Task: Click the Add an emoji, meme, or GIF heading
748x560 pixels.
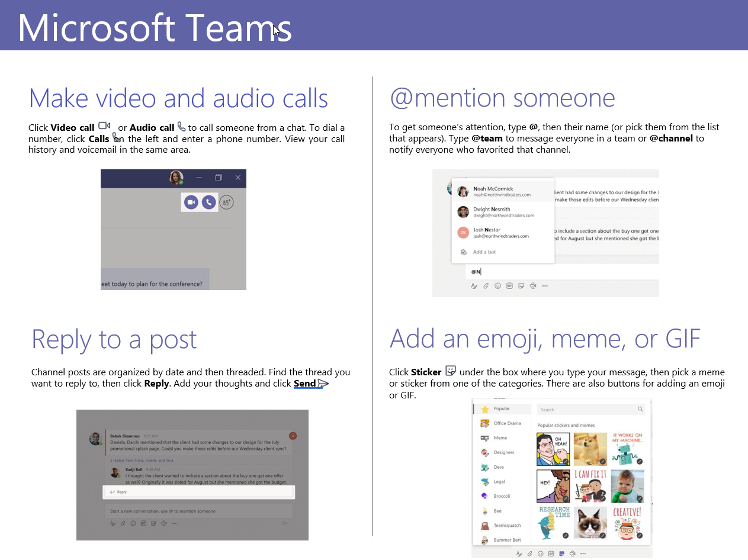Action: [545, 339]
